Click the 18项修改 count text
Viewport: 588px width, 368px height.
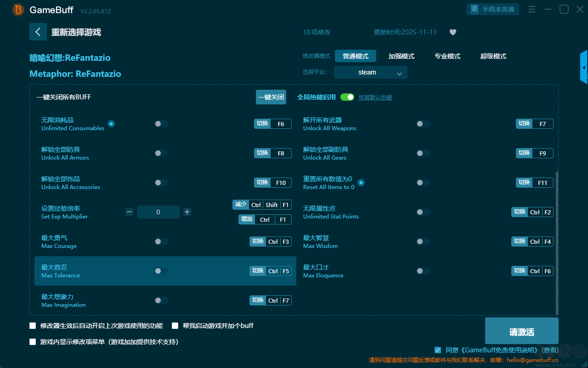[317, 32]
